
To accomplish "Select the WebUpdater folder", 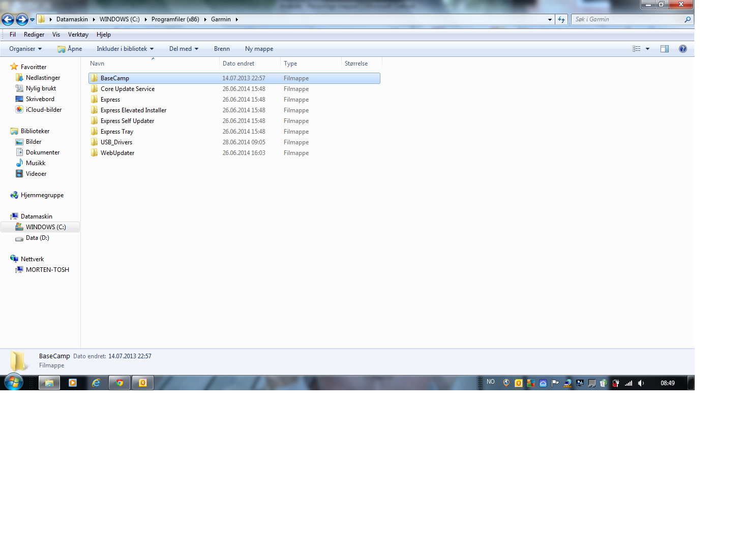I will pyautogui.click(x=234, y=153).
